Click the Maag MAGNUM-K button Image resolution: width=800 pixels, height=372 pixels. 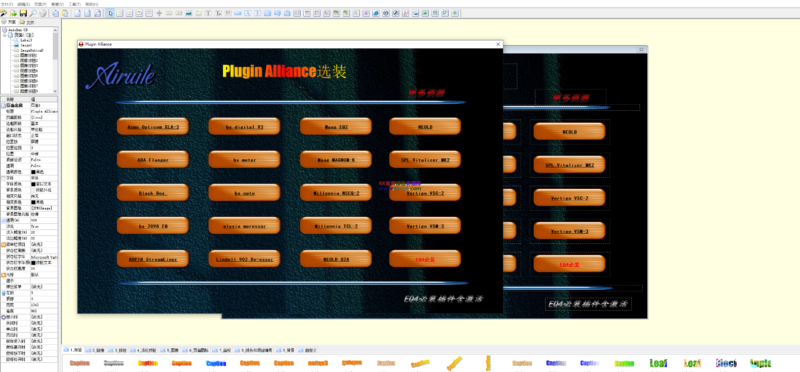click(336, 159)
